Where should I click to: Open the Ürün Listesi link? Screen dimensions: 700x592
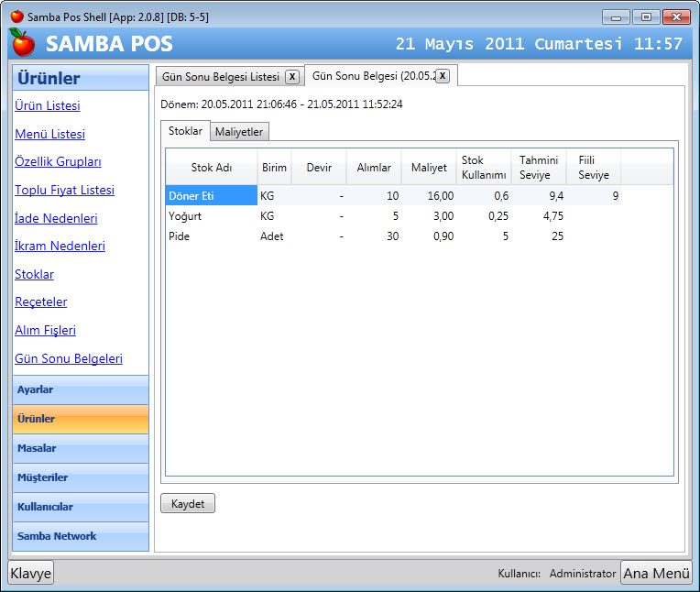[48, 106]
